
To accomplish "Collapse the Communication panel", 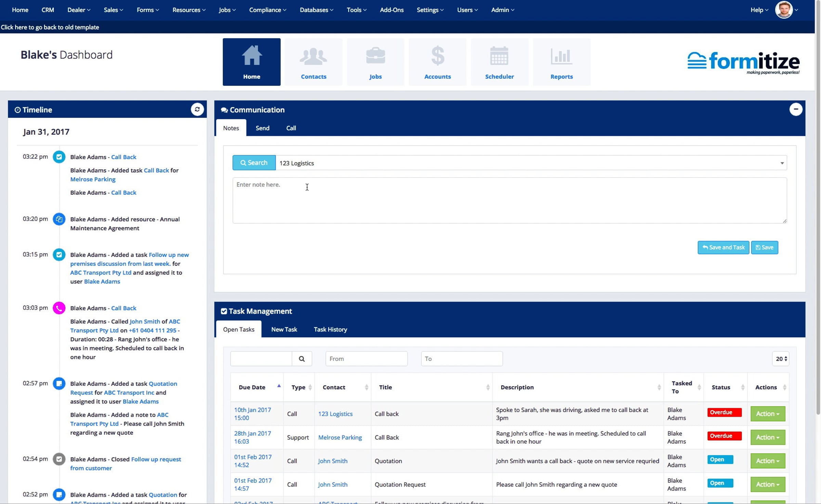I will point(795,109).
